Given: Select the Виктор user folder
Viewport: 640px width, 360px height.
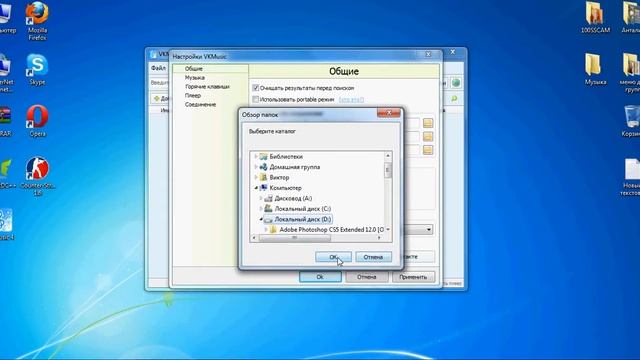Looking at the screenshot, I should point(279,178).
